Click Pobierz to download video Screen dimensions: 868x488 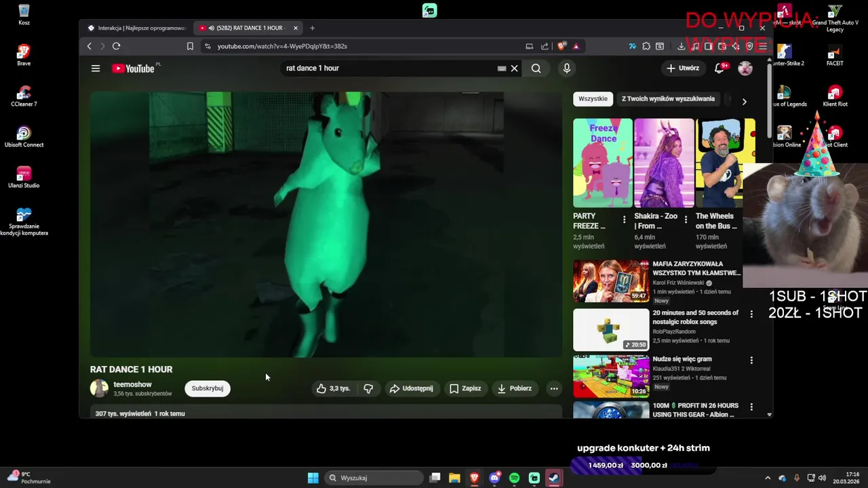click(x=515, y=388)
